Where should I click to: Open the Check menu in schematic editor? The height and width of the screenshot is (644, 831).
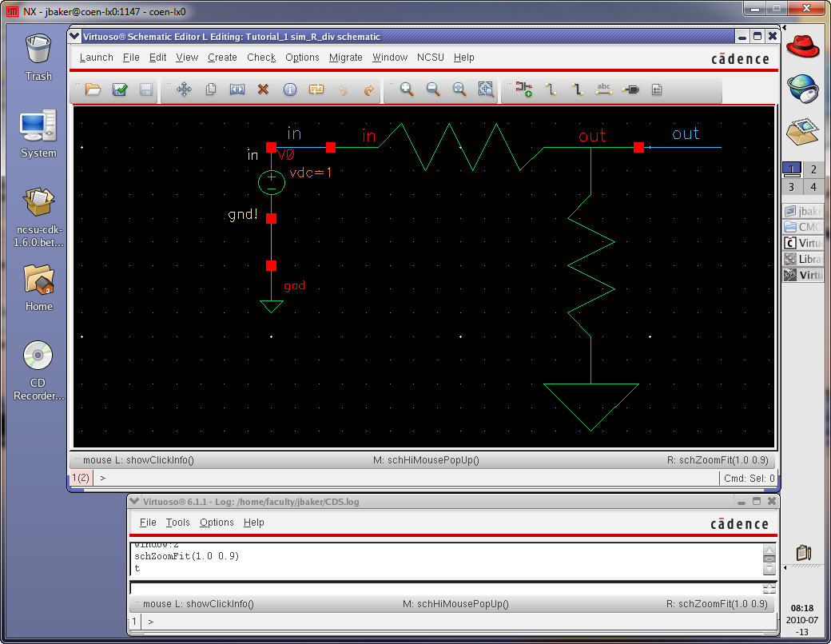(x=260, y=58)
